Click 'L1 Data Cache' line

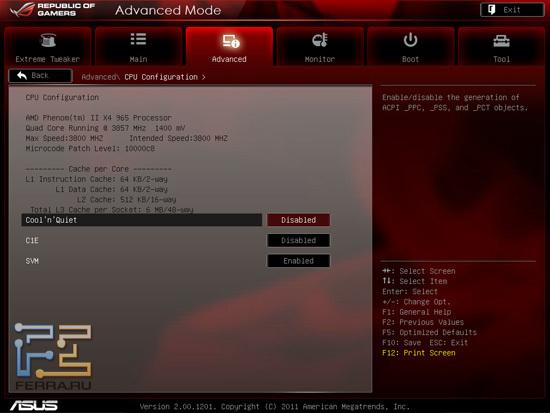pos(112,189)
